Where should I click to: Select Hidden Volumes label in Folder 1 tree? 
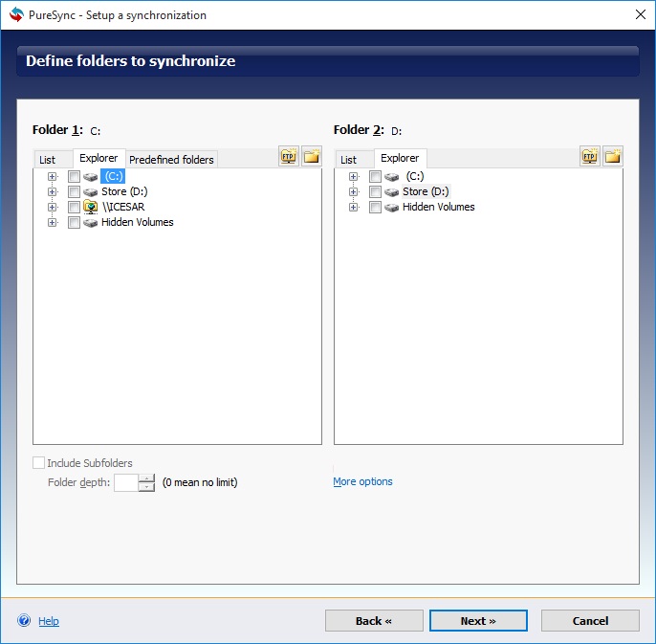(x=138, y=222)
